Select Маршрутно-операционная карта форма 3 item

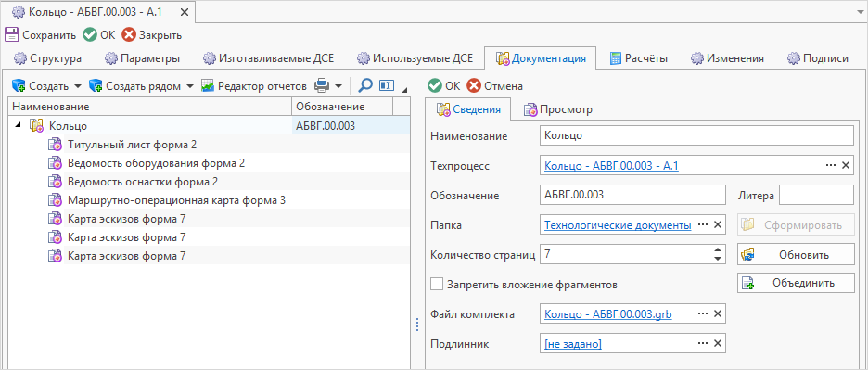(176, 200)
